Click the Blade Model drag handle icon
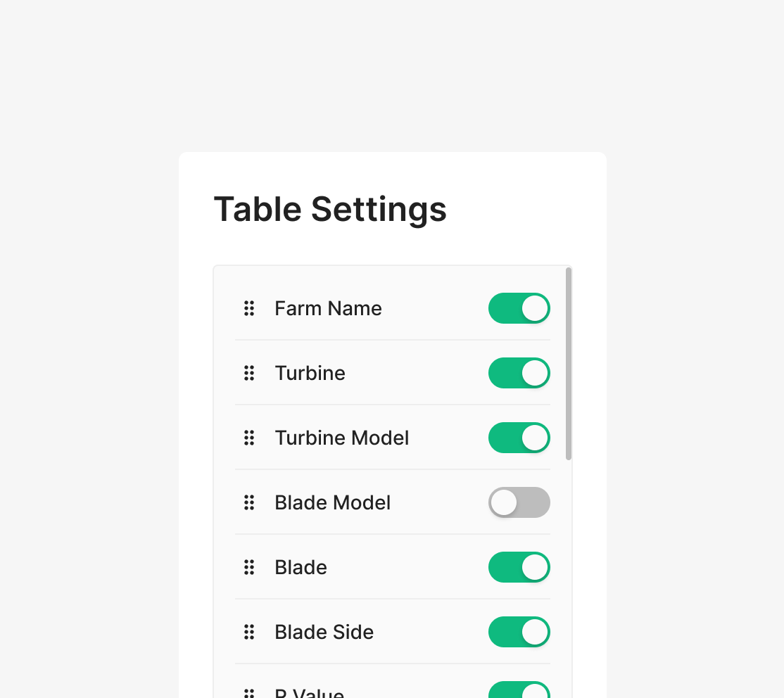Screen dimensions: 784x698 (249, 502)
